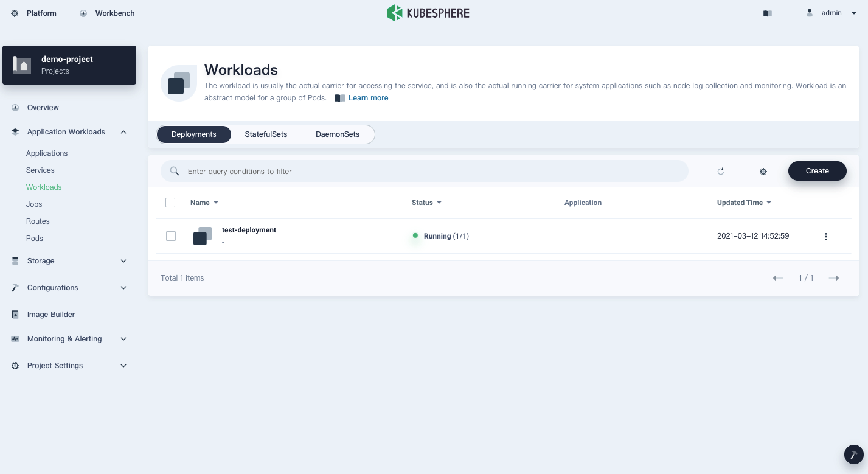Click the Platform menu label

[x=41, y=13]
